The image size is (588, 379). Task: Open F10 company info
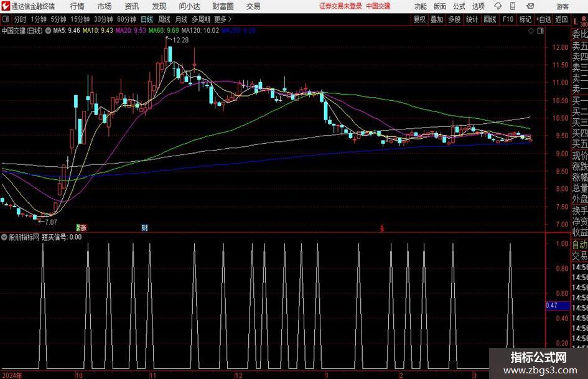click(x=508, y=19)
